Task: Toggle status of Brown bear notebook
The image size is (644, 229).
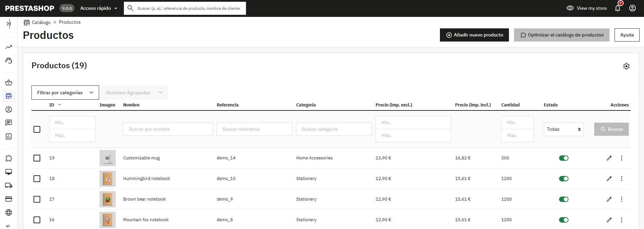Action: pos(563,199)
